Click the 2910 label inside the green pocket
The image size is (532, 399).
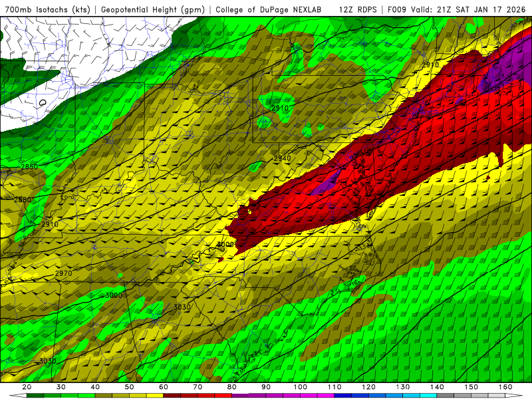(x=280, y=108)
